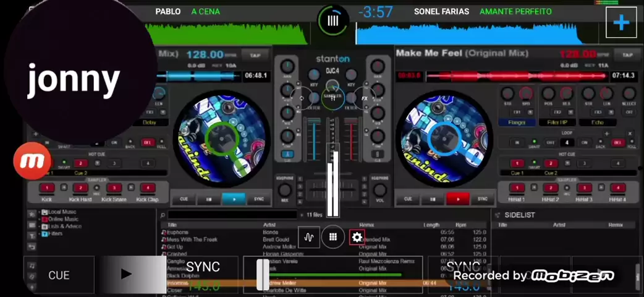Screen dimensions: 644x297
Task: Click the crossfader handle in bottom overlay
Action: (263, 274)
